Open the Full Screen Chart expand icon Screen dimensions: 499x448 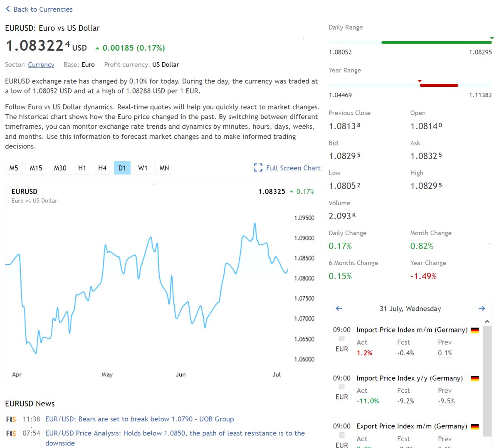coord(258,168)
